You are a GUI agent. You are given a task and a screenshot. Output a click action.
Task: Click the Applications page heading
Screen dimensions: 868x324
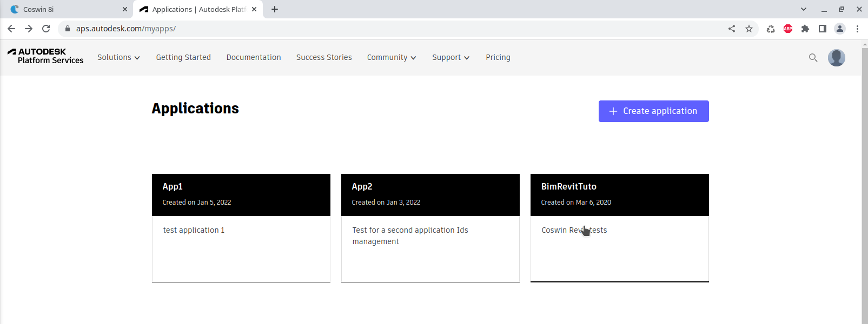click(x=195, y=109)
